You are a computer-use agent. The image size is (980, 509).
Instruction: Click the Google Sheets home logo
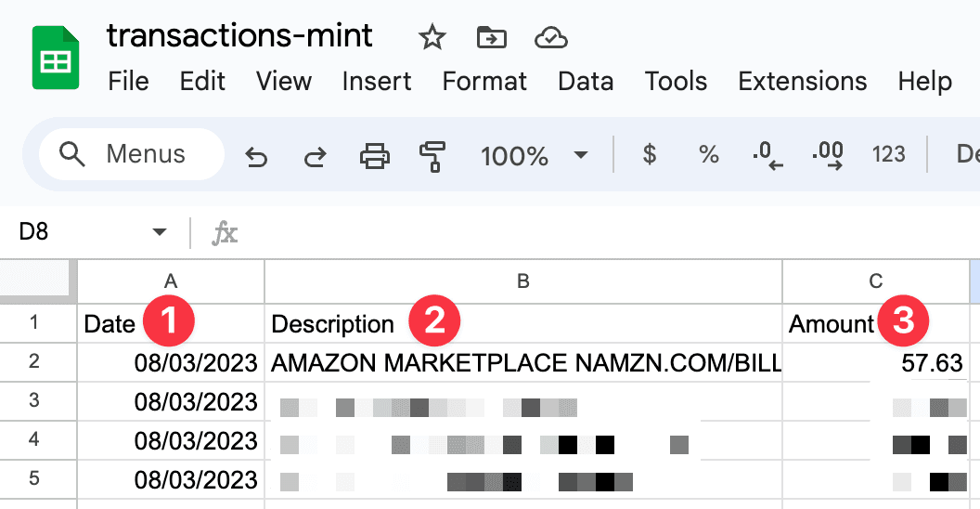point(56,58)
